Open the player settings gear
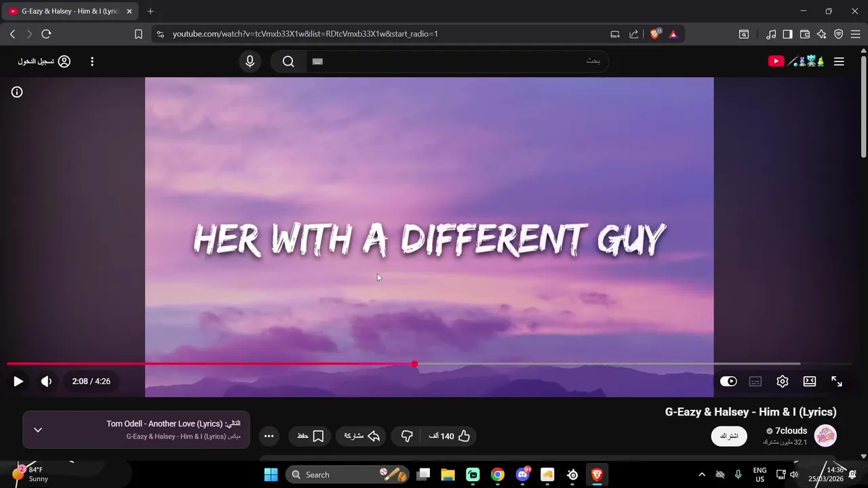Viewport: 868px width, 488px height. click(783, 382)
